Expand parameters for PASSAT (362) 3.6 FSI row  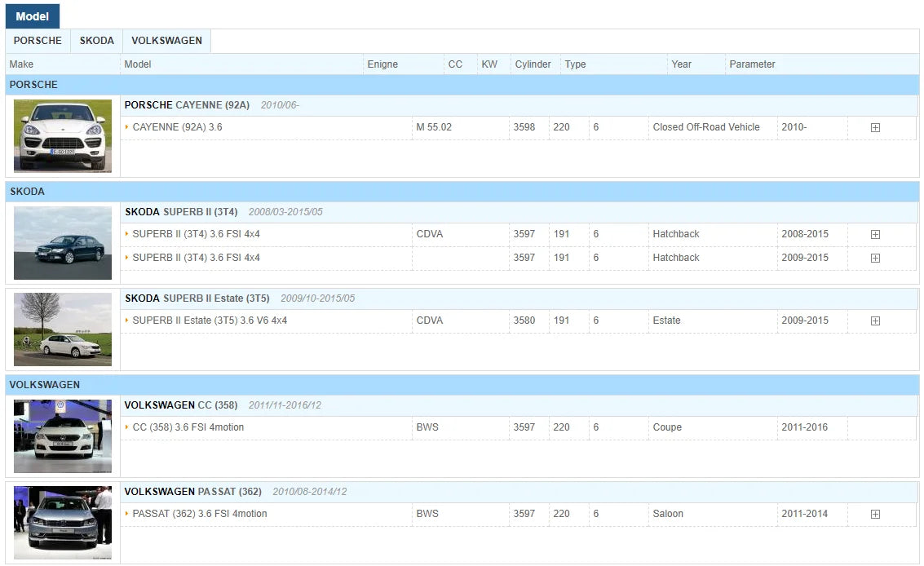[x=875, y=514]
